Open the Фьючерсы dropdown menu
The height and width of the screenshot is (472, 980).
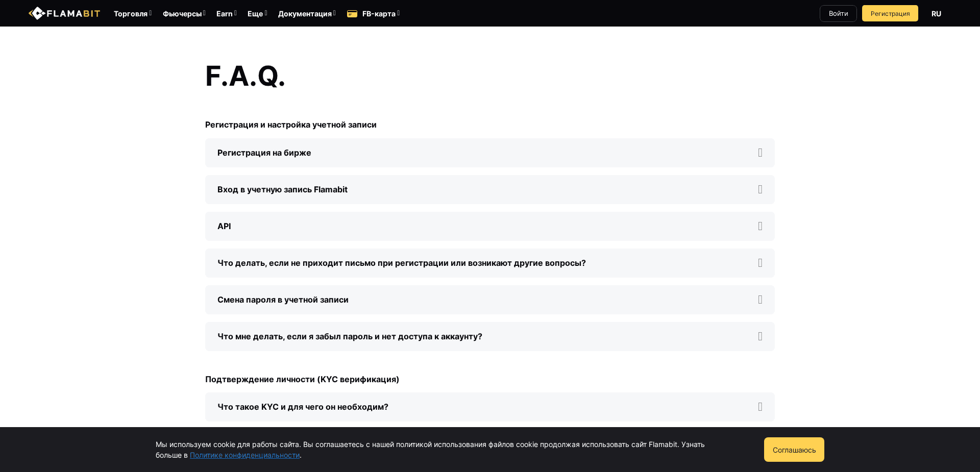184,14
